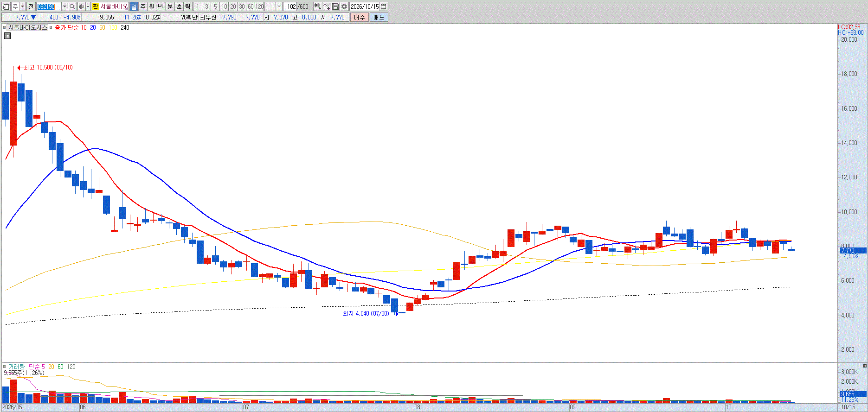Screen dimensions: 868x412
Task: Open chart settings gear icon
Action: tap(344, 6)
